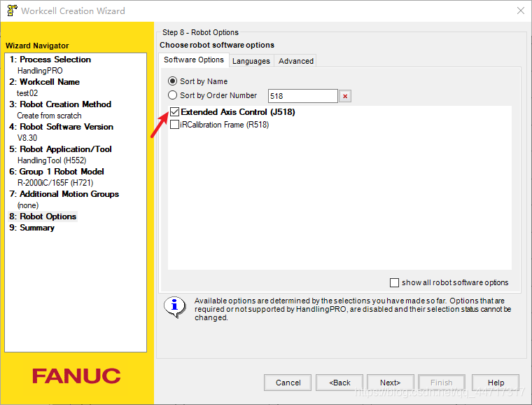This screenshot has height=405, width=532.
Task: Proceed with the Next> button
Action: pyautogui.click(x=391, y=383)
